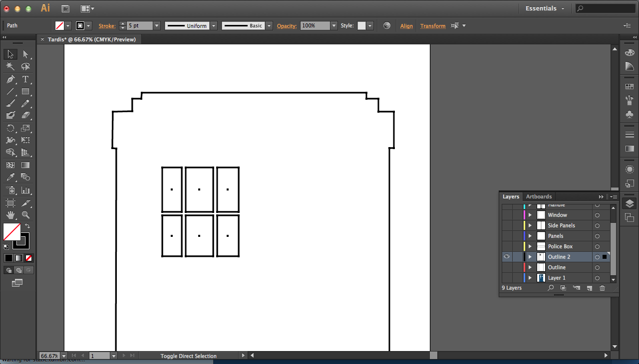
Task: Show the Outline layer visibility
Action: (507, 267)
